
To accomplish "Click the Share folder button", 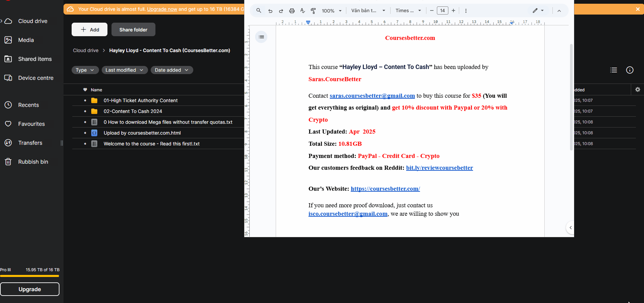I will [x=133, y=30].
